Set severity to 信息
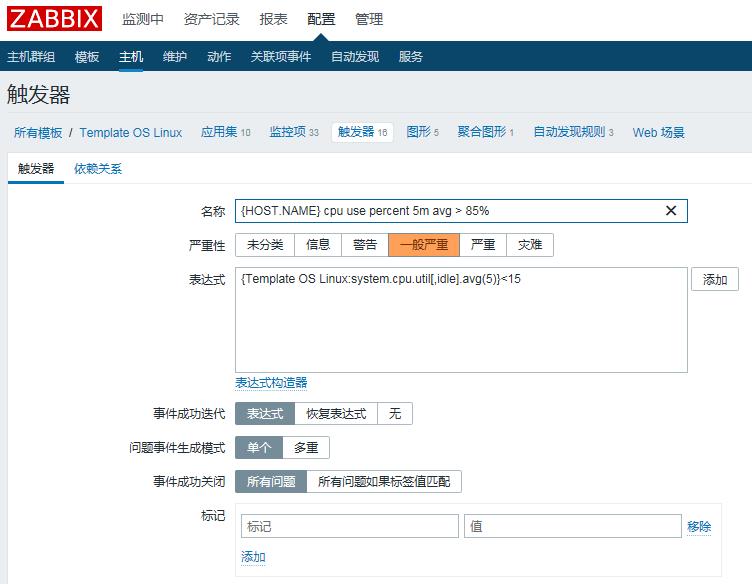The height and width of the screenshot is (584, 752). [x=318, y=245]
